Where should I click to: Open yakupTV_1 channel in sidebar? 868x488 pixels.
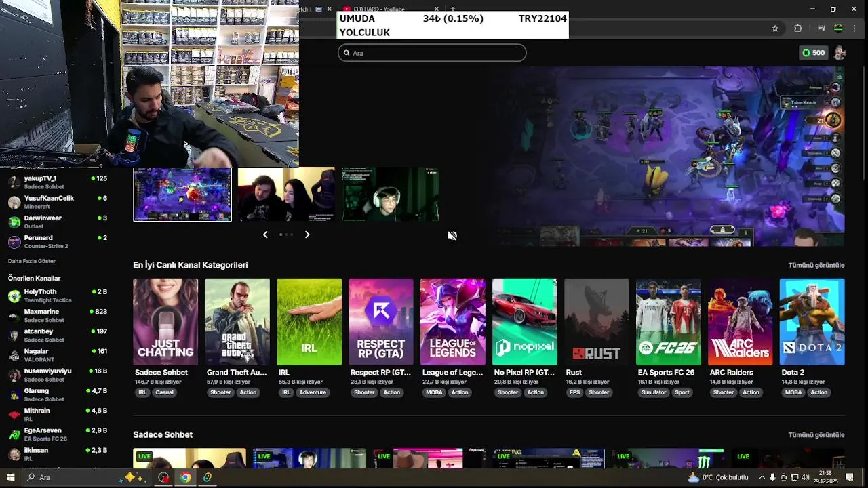(58, 182)
